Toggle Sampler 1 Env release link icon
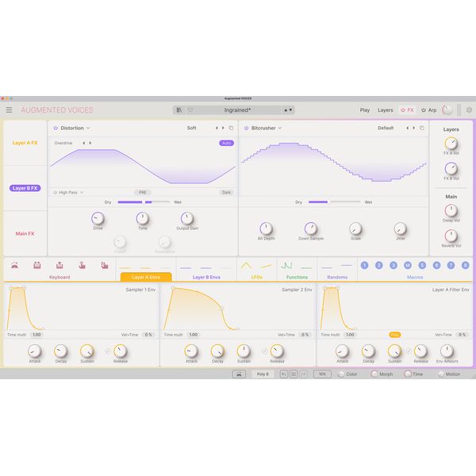The width and height of the screenshot is (476, 476). 107,351
